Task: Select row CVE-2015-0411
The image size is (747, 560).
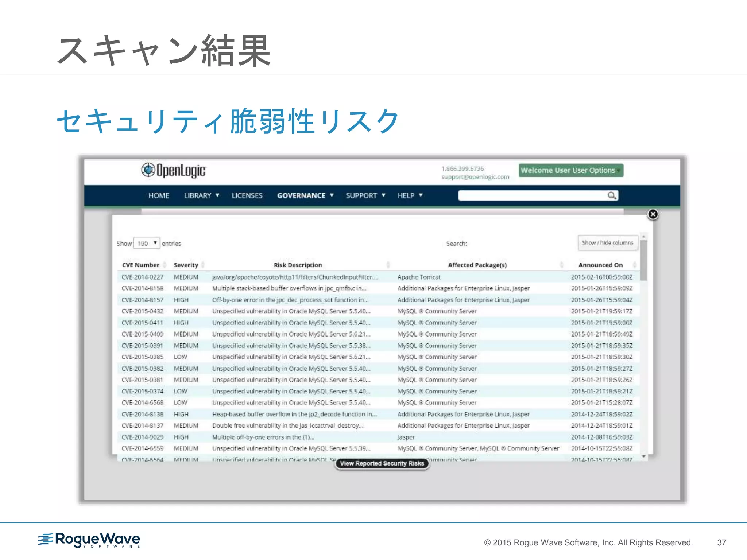Action: (378, 323)
